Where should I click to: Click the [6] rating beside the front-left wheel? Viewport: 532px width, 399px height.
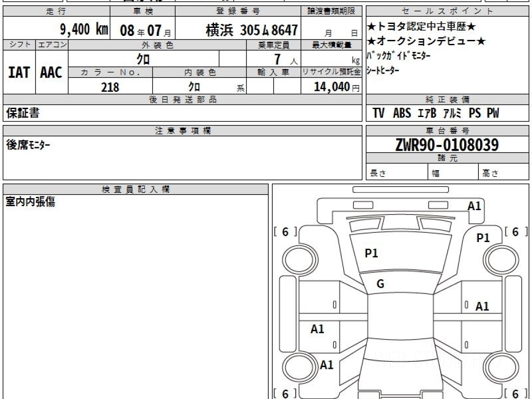point(285,232)
